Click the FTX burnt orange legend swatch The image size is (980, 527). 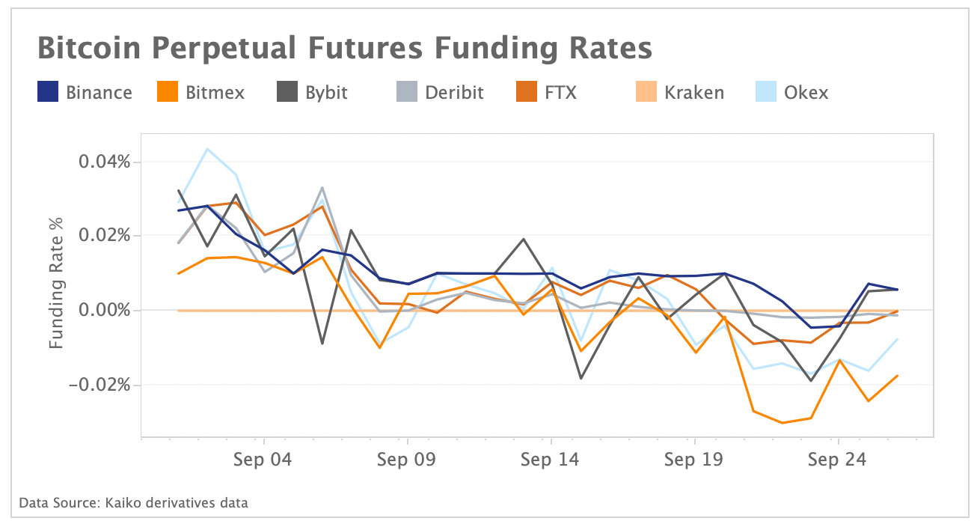click(527, 92)
